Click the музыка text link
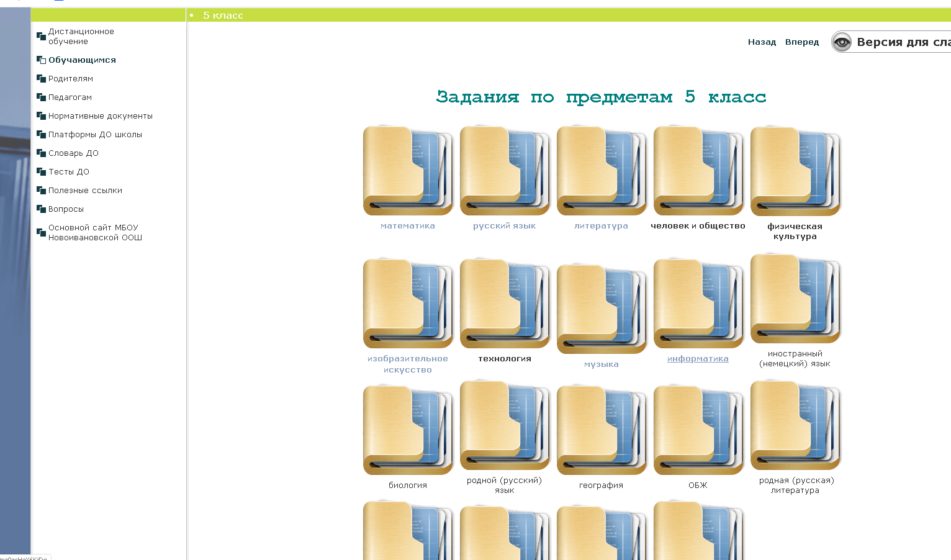 point(602,364)
